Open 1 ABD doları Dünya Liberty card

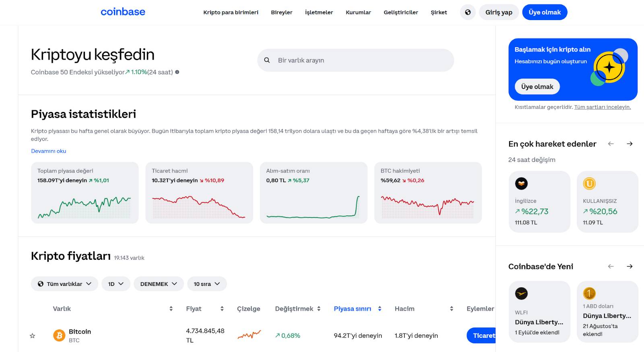pos(607,312)
